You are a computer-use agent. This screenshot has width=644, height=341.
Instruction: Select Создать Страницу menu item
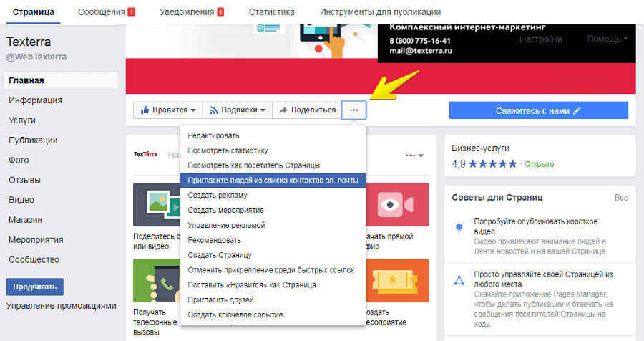[273, 255]
